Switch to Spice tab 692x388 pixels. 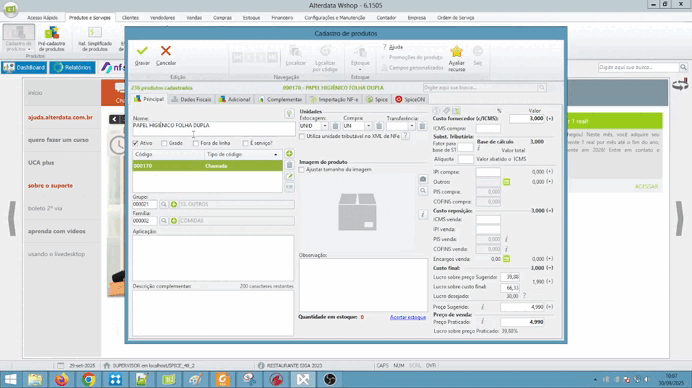coord(377,99)
